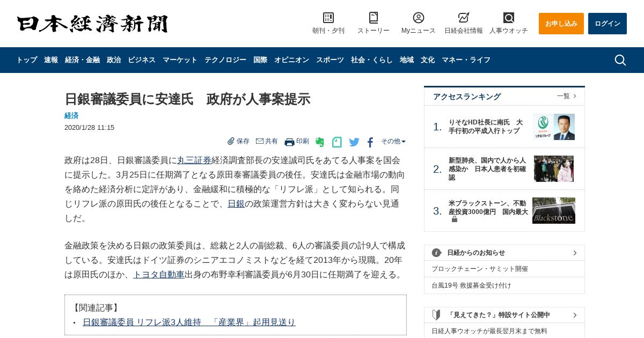Click the article date 2020/1/28 11:15
This screenshot has width=644, height=338.
tap(89, 128)
